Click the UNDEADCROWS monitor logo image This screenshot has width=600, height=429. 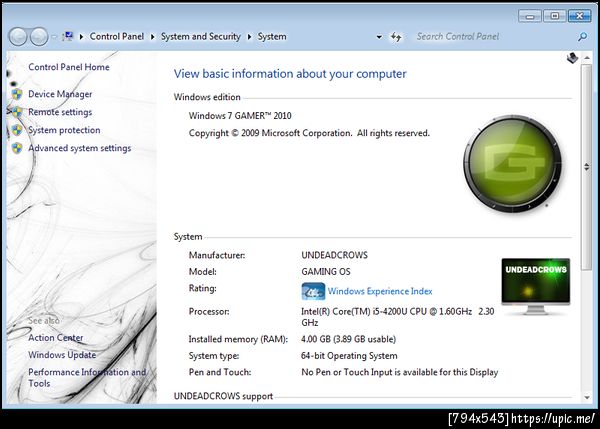tap(536, 286)
